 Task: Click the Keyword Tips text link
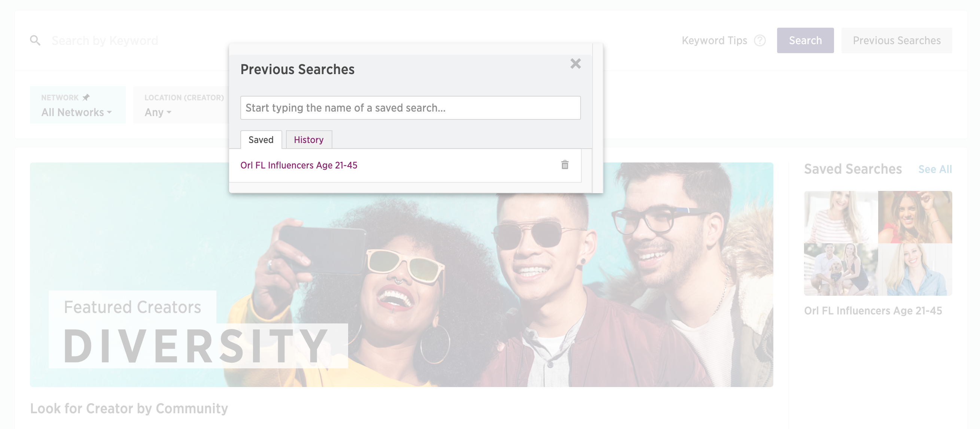[714, 40]
